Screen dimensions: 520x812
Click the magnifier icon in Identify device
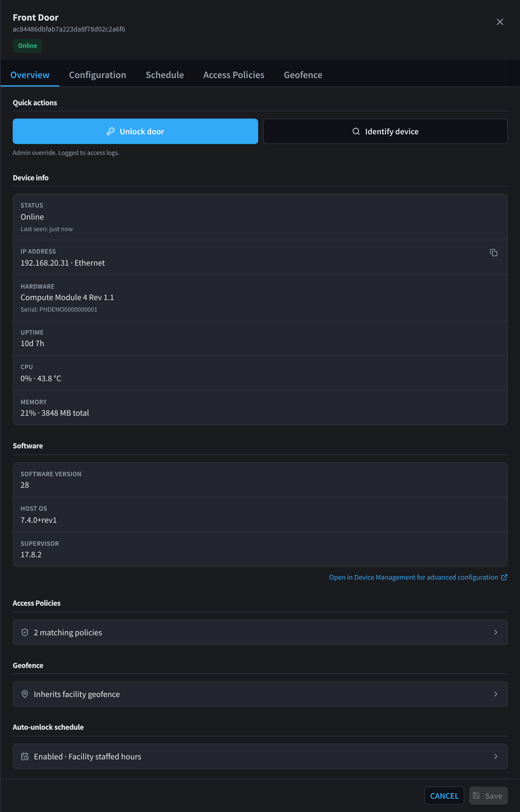click(356, 131)
